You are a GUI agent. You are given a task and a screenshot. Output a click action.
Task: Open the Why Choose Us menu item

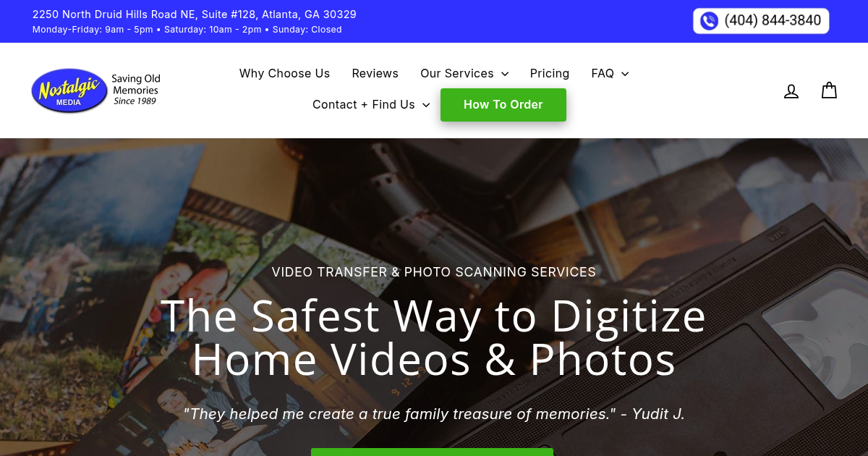tap(284, 73)
